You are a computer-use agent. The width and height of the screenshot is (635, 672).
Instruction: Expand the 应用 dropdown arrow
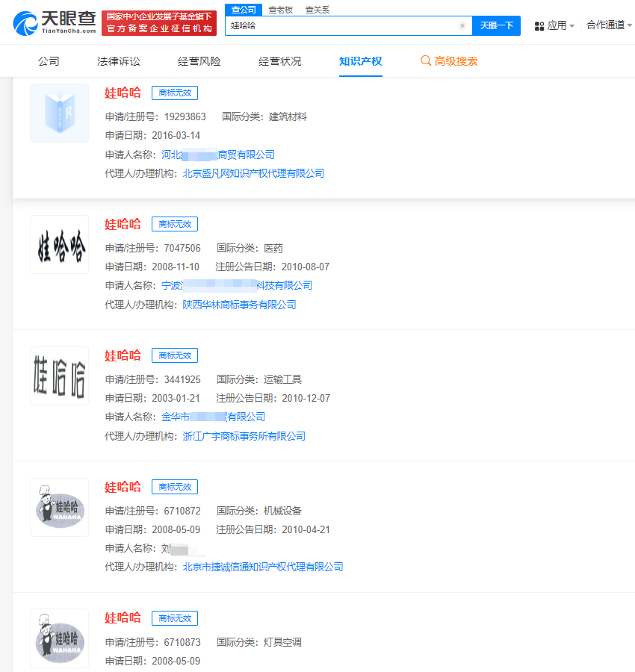pyautogui.click(x=571, y=25)
